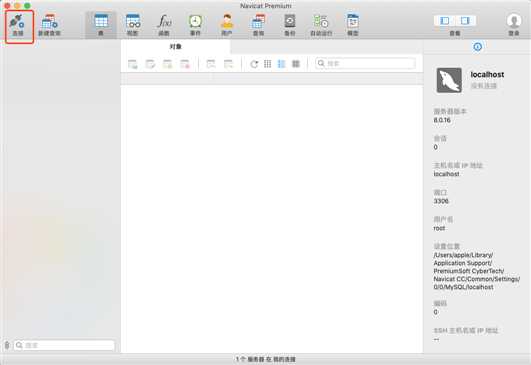Click the New Table icon

[x=167, y=64]
